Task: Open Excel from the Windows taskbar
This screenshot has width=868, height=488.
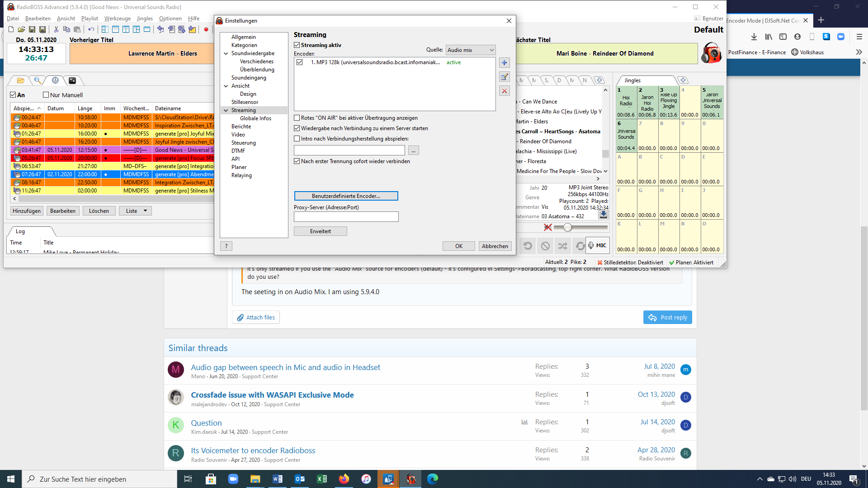Action: click(x=322, y=479)
